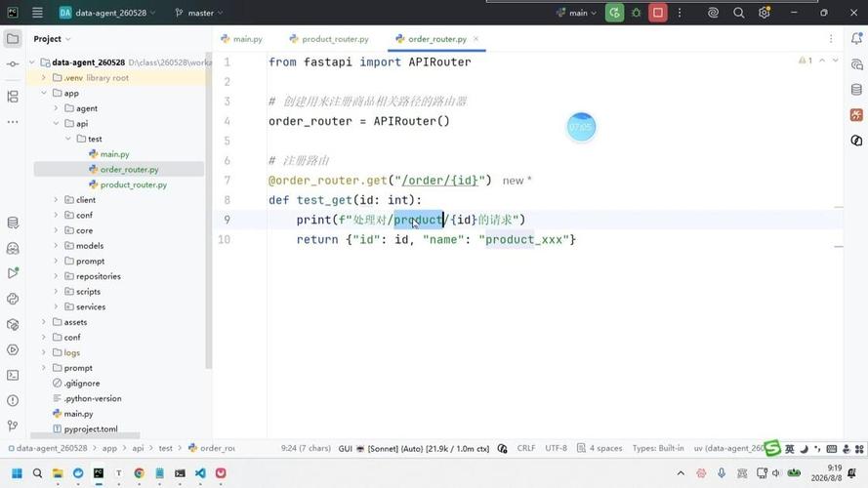Expand the agent folder
This screenshot has height=488, width=868.
pos(56,108)
